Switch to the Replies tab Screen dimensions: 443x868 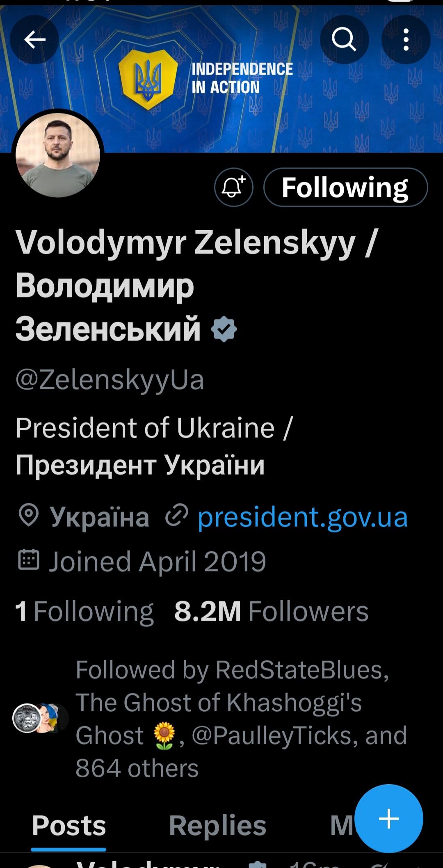[217, 825]
